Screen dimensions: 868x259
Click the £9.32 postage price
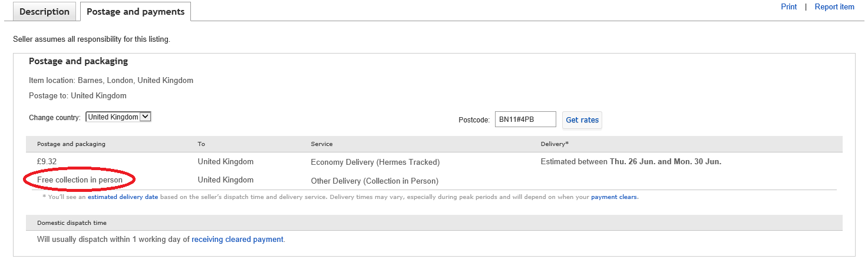click(x=47, y=162)
